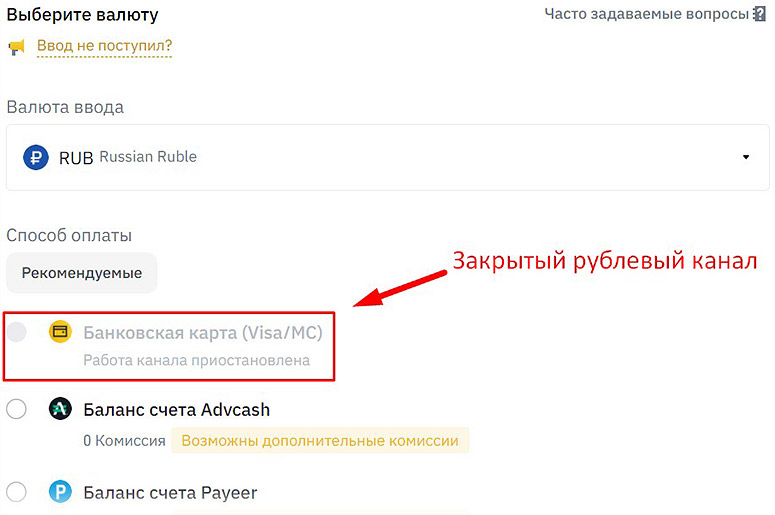Viewport: 775px width, 515px height.
Task: Click 'Работа канала приостановлена' notice text
Action: click(196, 360)
